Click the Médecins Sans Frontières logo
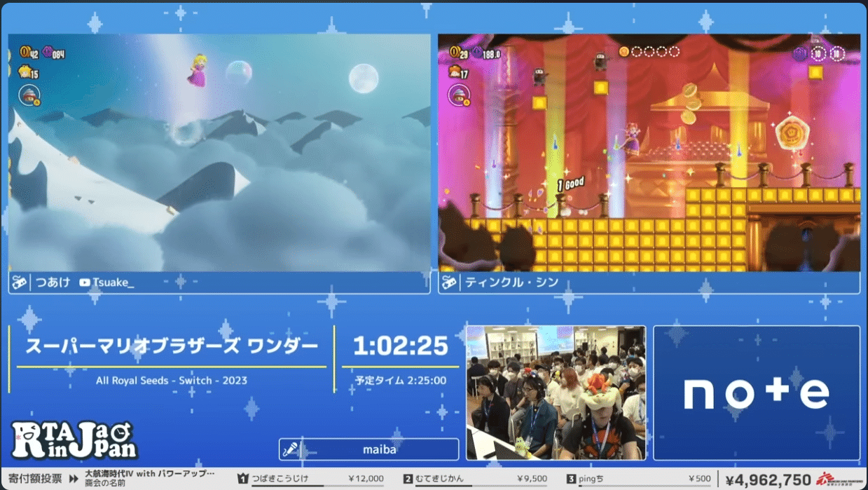The image size is (868, 490). pos(840,480)
